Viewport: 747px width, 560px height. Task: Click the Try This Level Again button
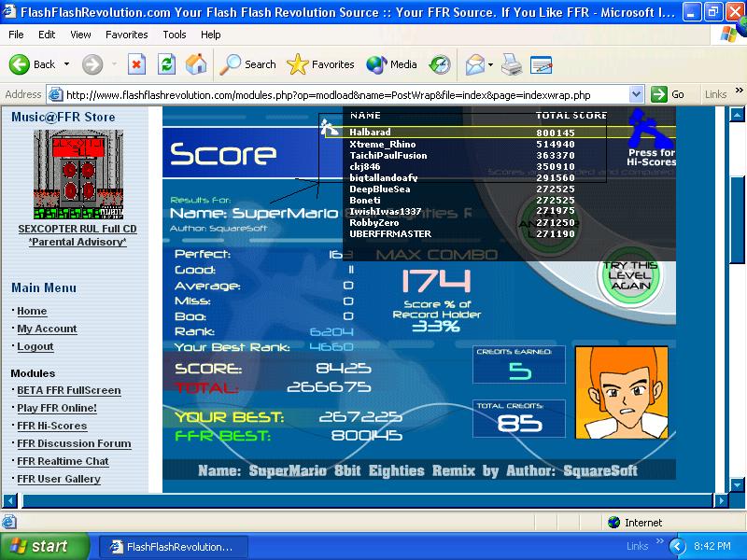tap(629, 275)
